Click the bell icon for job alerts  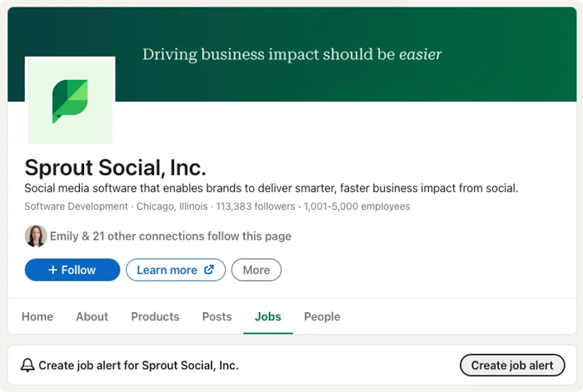(27, 365)
